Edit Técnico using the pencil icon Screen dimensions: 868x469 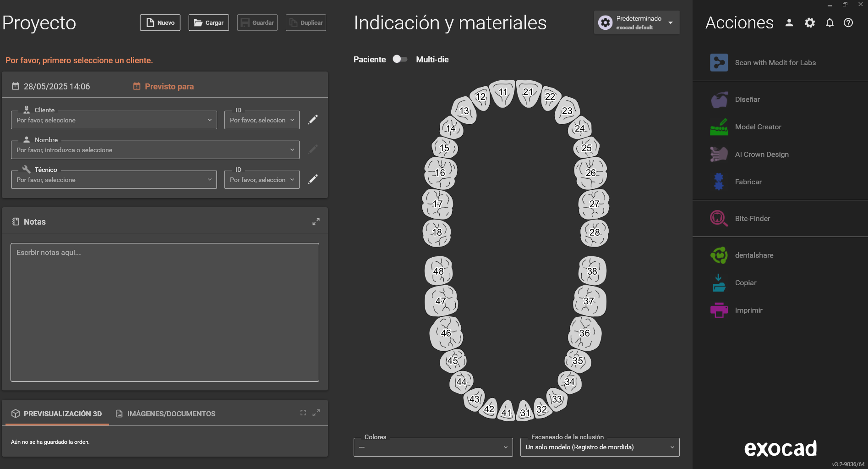pos(313,179)
